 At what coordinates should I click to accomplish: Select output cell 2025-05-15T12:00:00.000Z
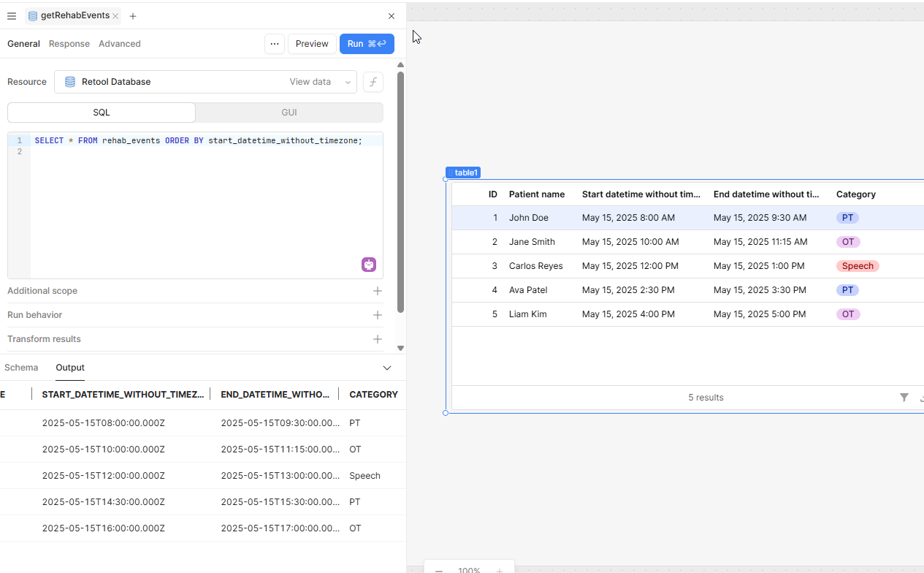point(104,476)
